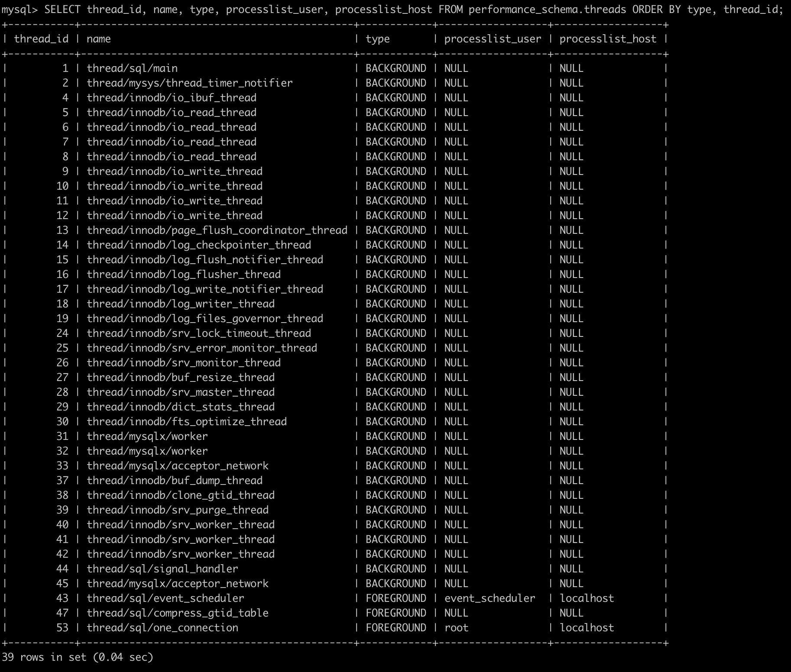Click thread/innodb/log_flusher_thread name
Viewport: 791px width, 672px height.
pos(184,275)
